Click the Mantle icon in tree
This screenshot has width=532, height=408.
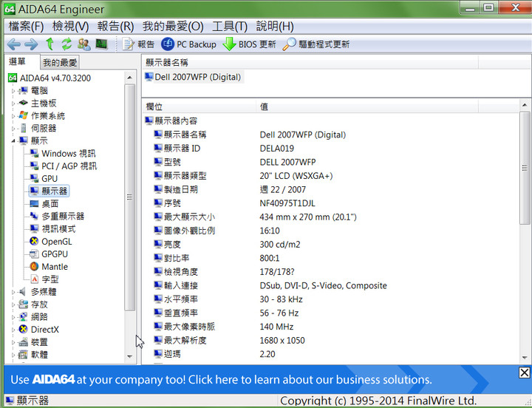pyautogui.click(x=34, y=266)
